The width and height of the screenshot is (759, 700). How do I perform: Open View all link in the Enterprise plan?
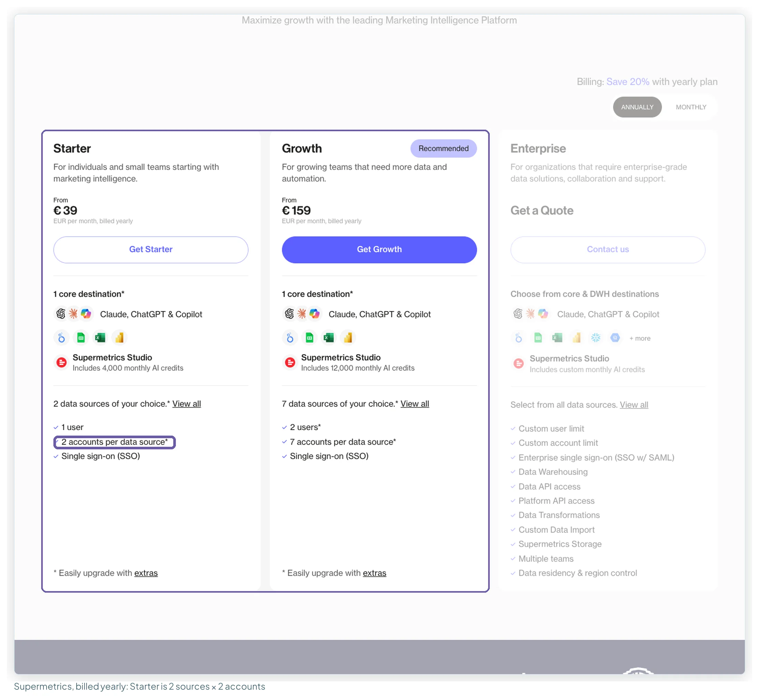[634, 405]
